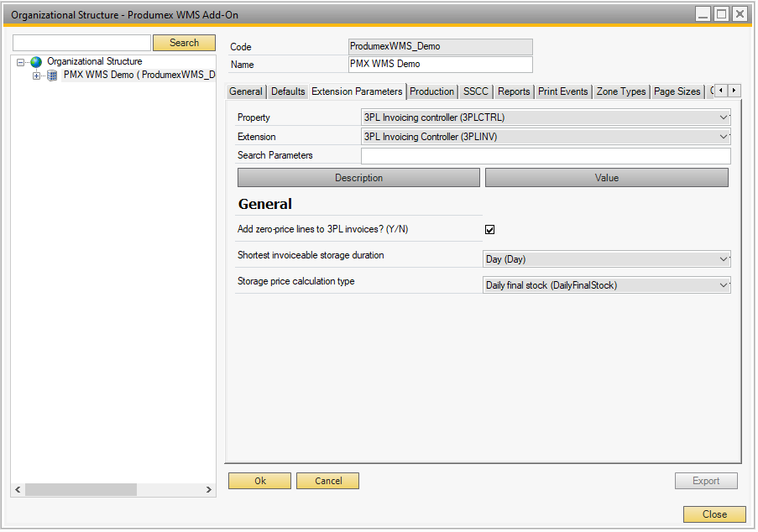Image resolution: width=758 pixels, height=532 pixels.
Task: Click the Search button
Action: click(184, 42)
